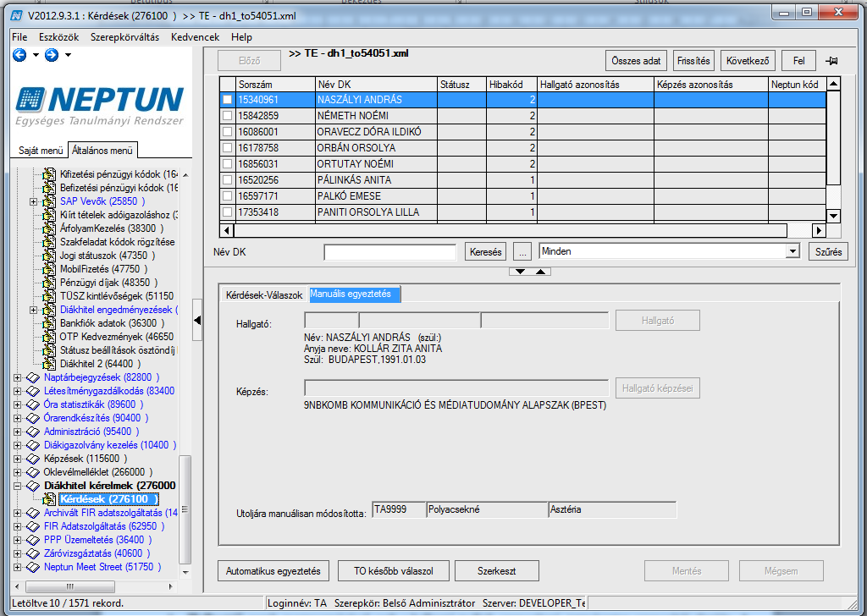Image resolution: width=867 pixels, height=616 pixels.
Task: Open the Kedvencek menu
Action: pos(196,37)
